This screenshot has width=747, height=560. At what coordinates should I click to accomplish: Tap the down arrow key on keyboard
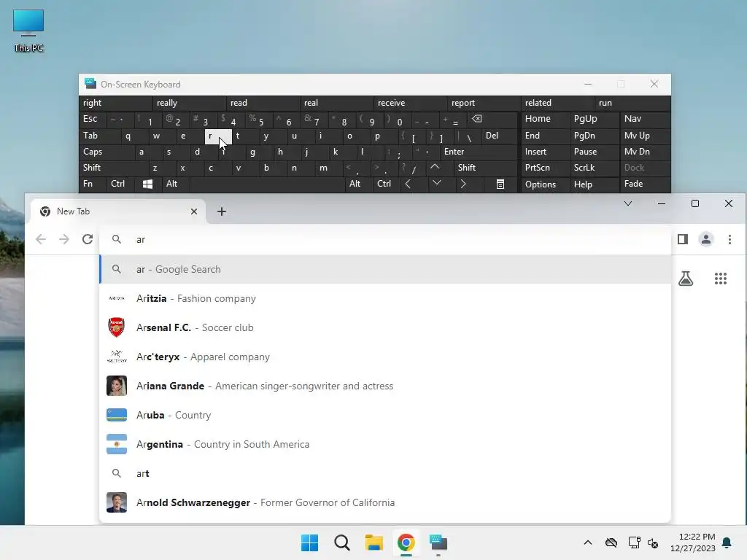pyautogui.click(x=436, y=183)
